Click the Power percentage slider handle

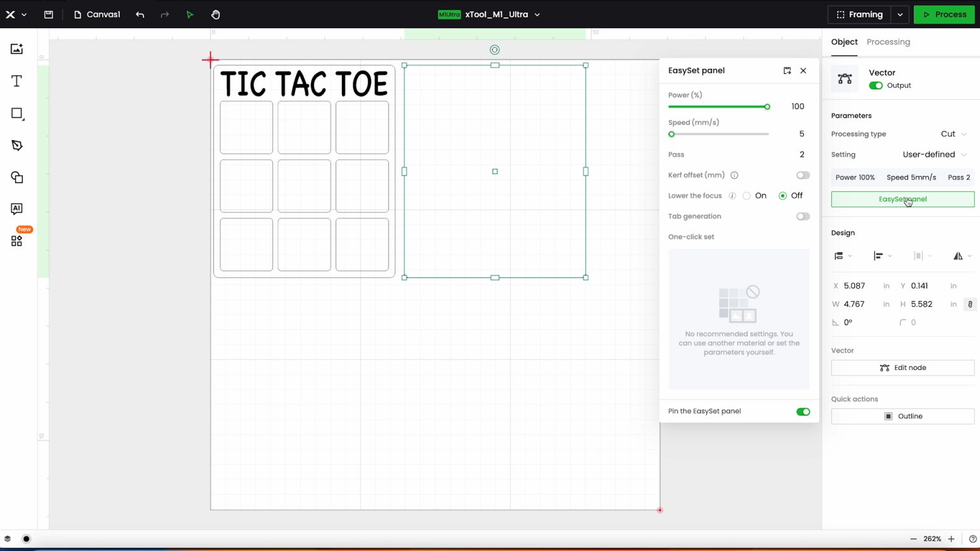(x=767, y=107)
